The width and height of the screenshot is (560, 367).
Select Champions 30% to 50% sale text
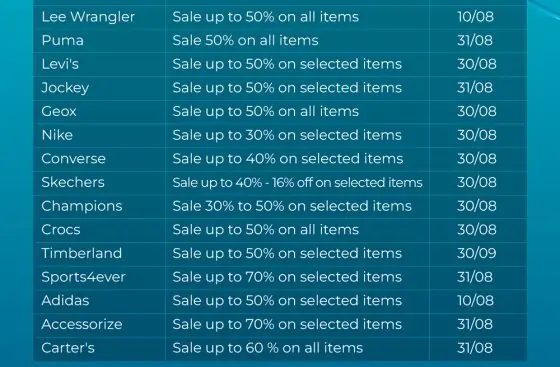pyautogui.click(x=292, y=206)
